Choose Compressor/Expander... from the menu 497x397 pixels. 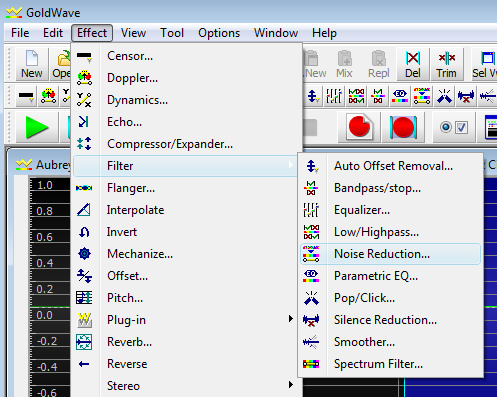coord(187,144)
